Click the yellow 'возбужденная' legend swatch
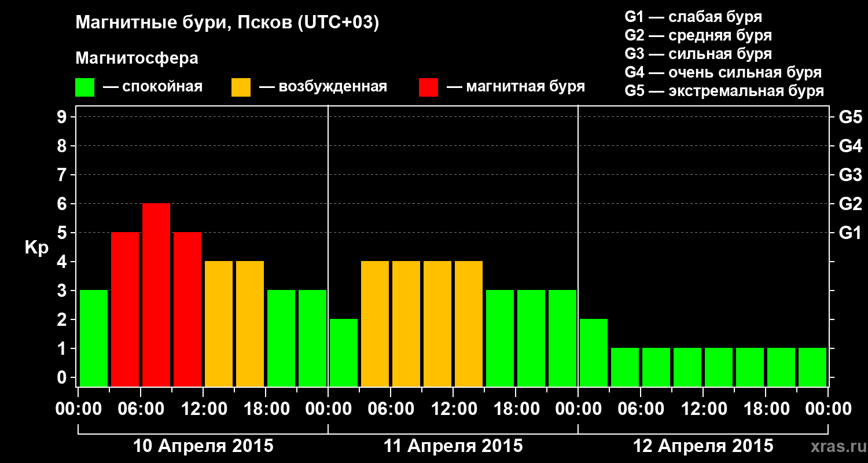The height and width of the screenshot is (463, 868). (241, 87)
